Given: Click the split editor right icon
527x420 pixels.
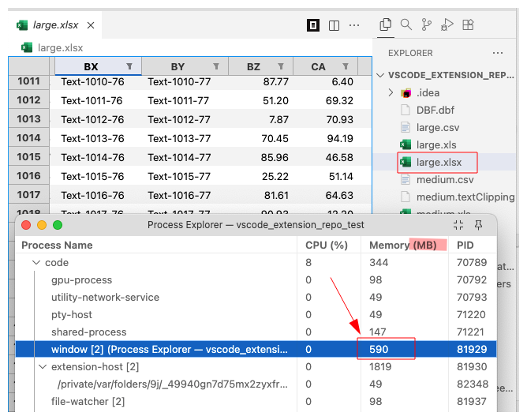Looking at the screenshot, I should click(x=334, y=25).
